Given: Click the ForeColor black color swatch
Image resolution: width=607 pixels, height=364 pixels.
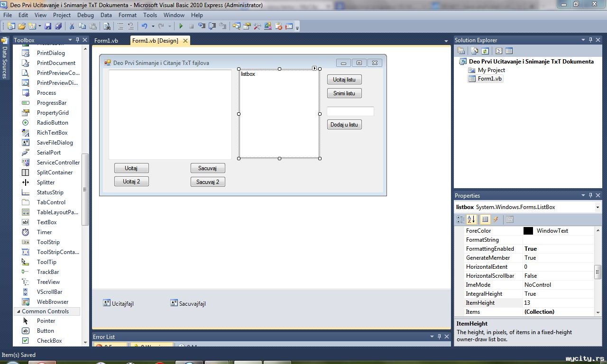Looking at the screenshot, I should [x=528, y=231].
